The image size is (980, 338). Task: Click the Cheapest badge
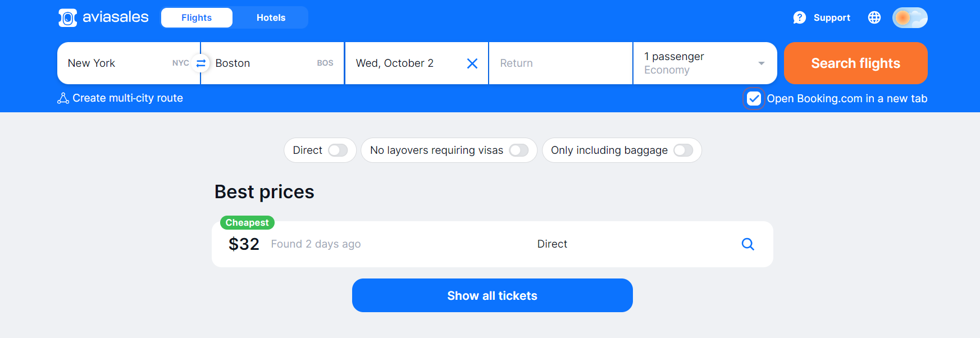[247, 223]
